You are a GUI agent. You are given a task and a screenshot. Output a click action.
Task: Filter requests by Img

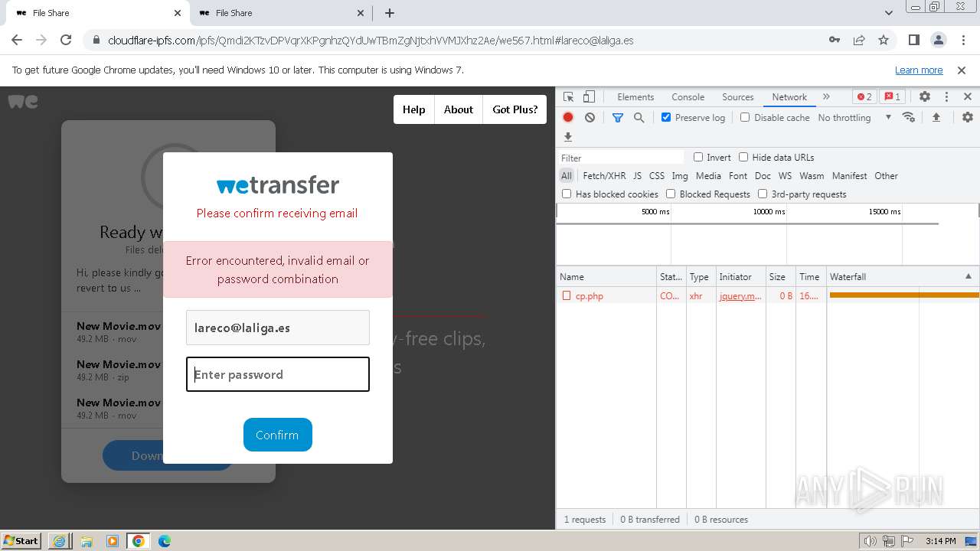coord(680,176)
